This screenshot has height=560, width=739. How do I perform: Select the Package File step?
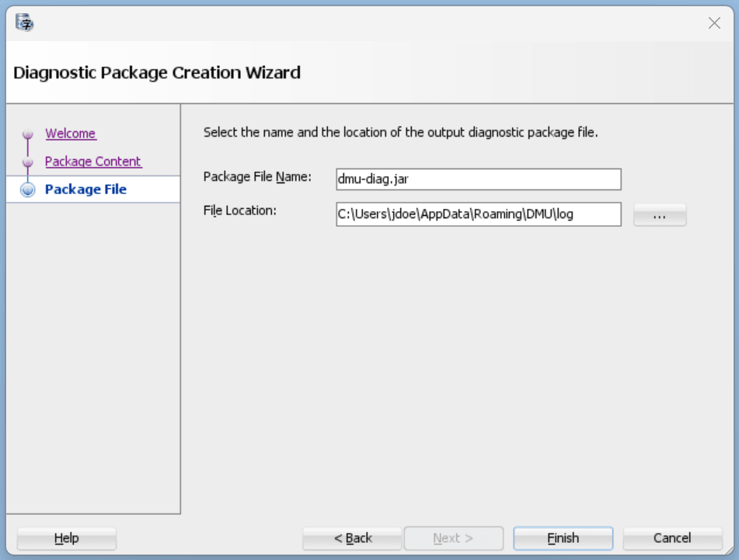(x=85, y=190)
